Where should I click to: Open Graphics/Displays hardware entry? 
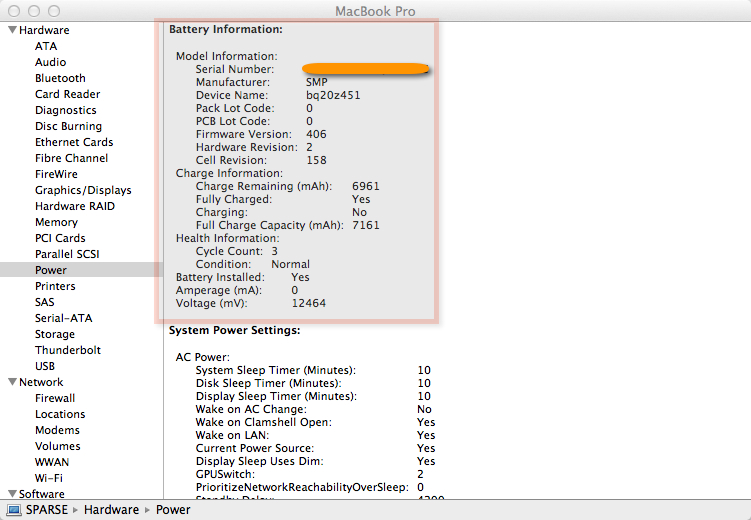83,190
